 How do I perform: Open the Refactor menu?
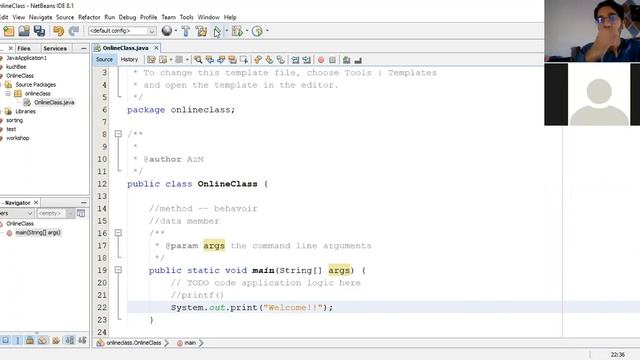[x=89, y=17]
